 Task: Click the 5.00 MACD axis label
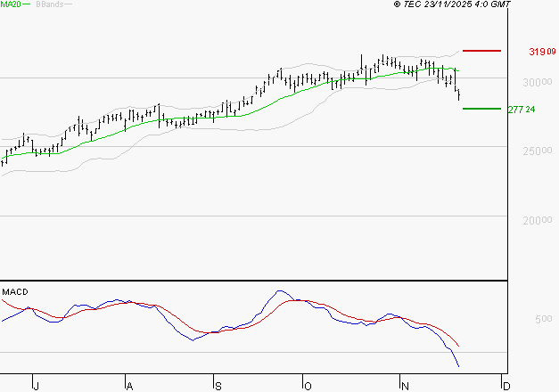543,319
